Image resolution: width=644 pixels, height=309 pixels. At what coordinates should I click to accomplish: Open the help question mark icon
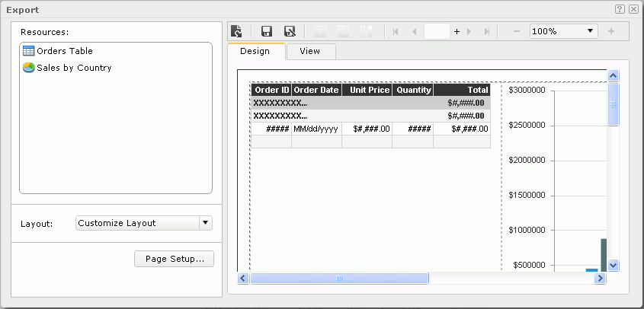[x=620, y=9]
